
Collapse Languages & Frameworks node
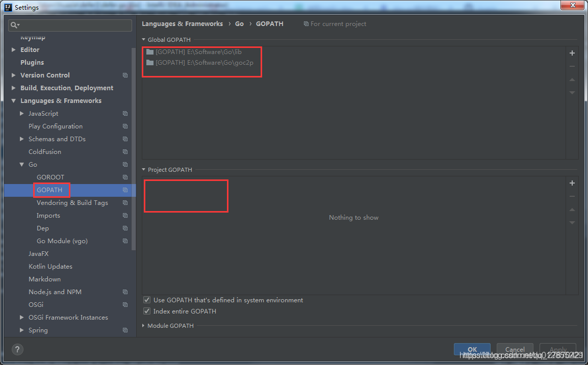point(13,100)
